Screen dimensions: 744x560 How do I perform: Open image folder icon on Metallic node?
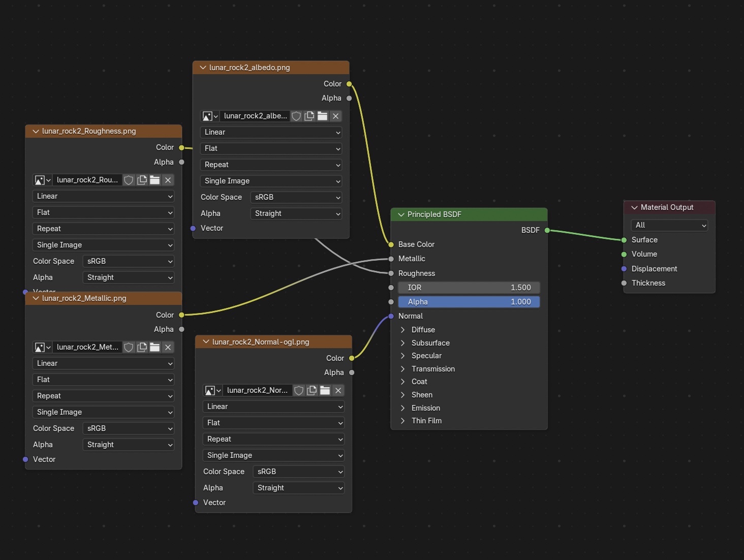(x=155, y=348)
